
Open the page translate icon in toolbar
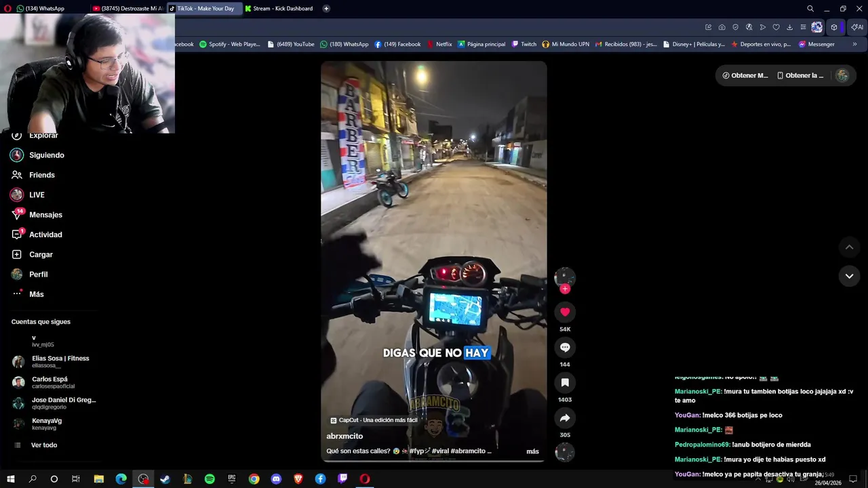coord(749,27)
